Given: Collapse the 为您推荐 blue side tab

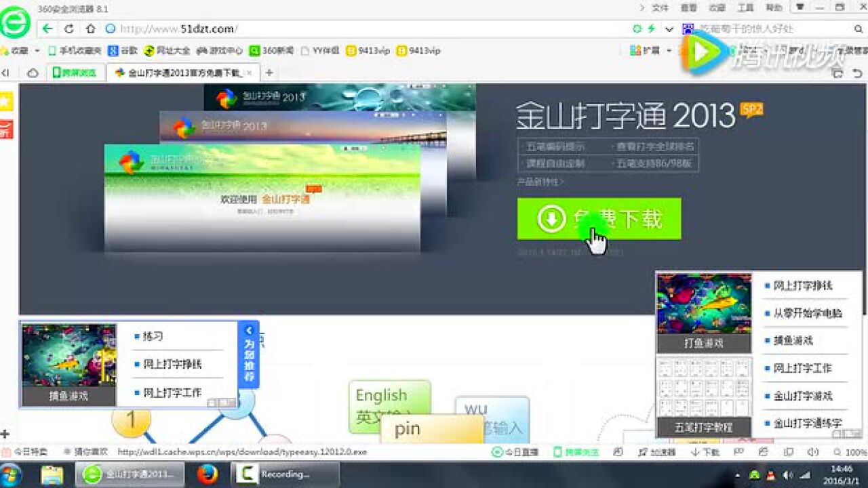Looking at the screenshot, I should [x=248, y=354].
